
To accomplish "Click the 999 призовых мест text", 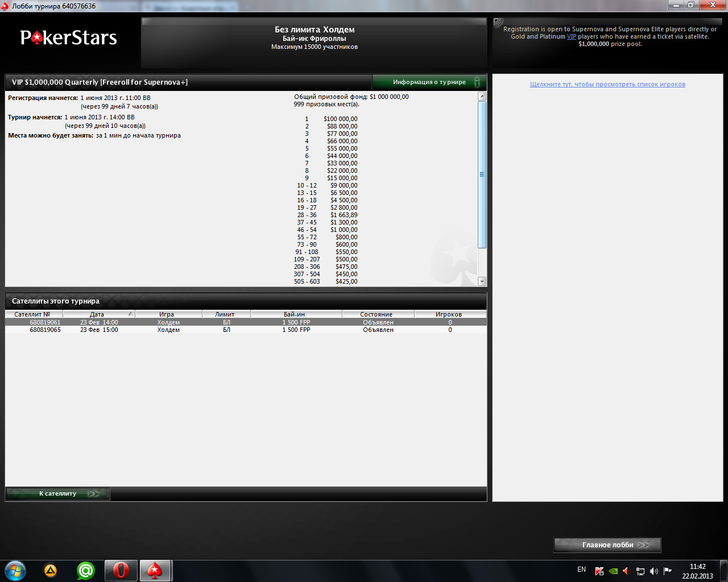I will pos(326,104).
